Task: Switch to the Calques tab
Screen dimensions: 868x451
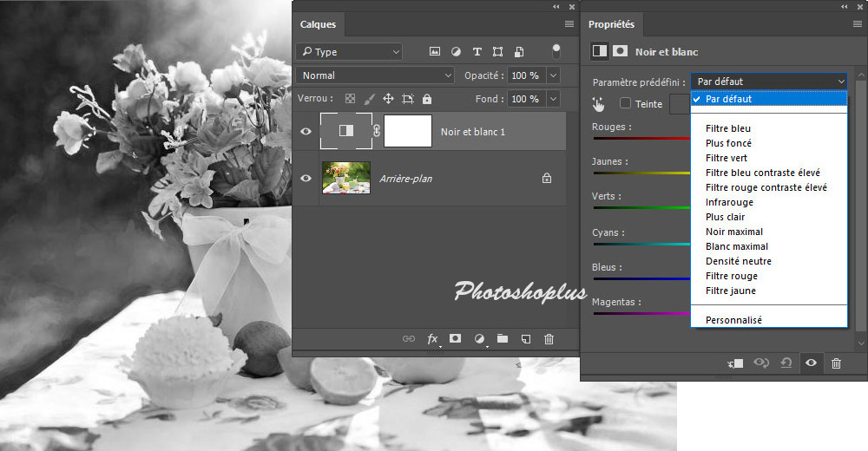Action: [317, 24]
